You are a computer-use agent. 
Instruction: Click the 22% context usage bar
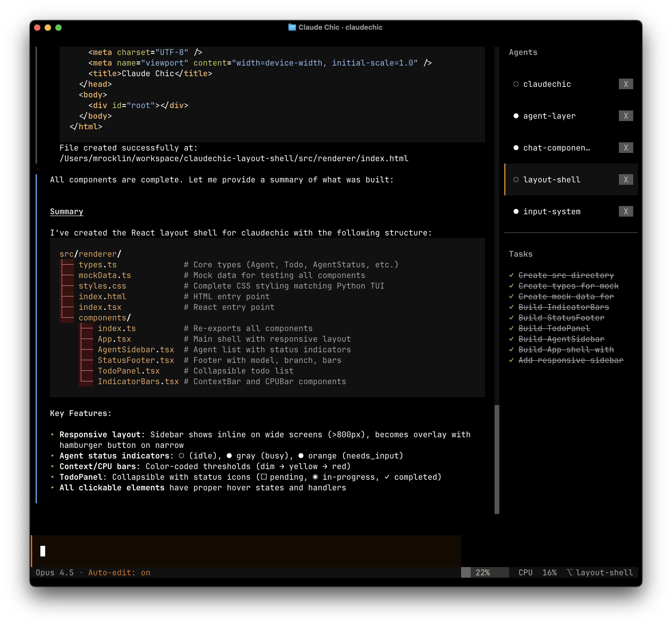point(484,573)
